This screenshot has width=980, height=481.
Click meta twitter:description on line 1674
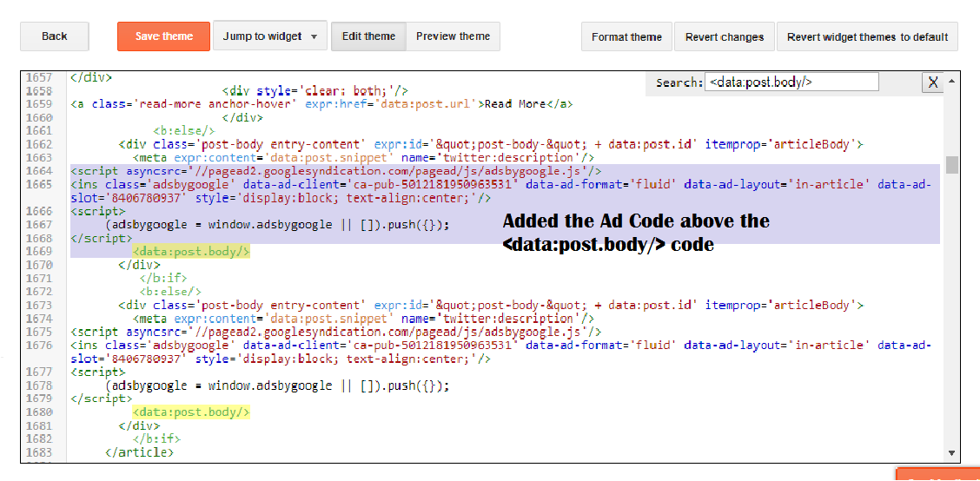pyautogui.click(x=364, y=319)
